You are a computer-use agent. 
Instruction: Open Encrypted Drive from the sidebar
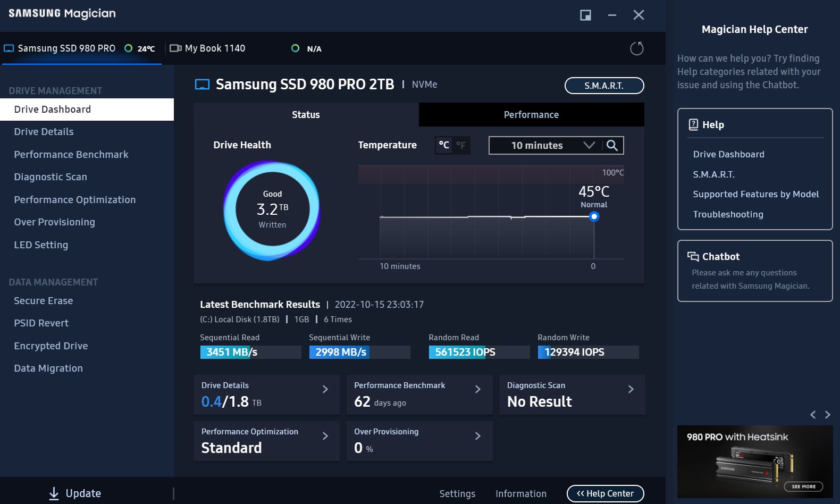coord(87,346)
